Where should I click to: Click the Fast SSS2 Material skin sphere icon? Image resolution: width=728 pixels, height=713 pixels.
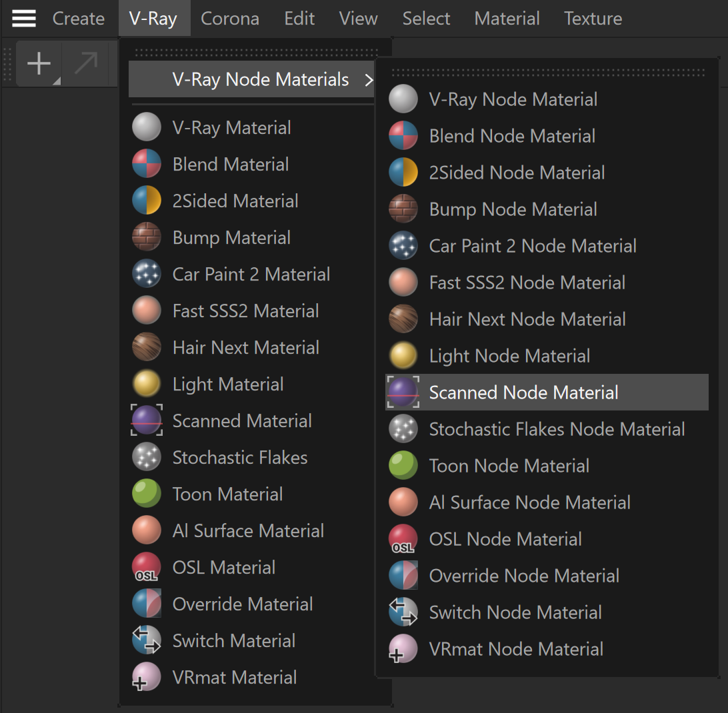[x=147, y=311]
